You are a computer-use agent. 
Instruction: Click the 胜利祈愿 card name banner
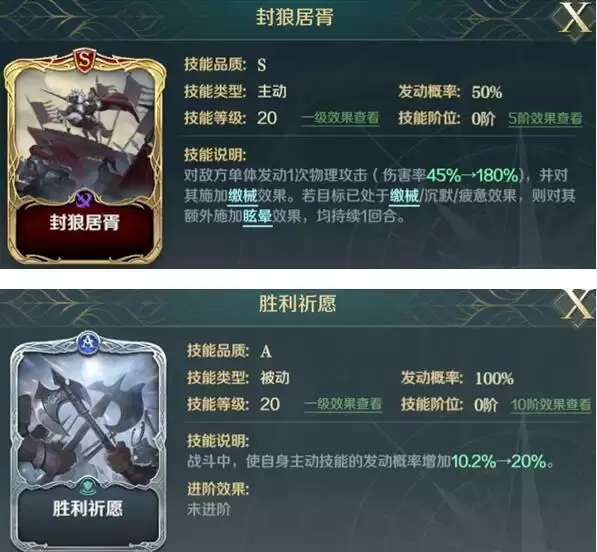tap(88, 510)
